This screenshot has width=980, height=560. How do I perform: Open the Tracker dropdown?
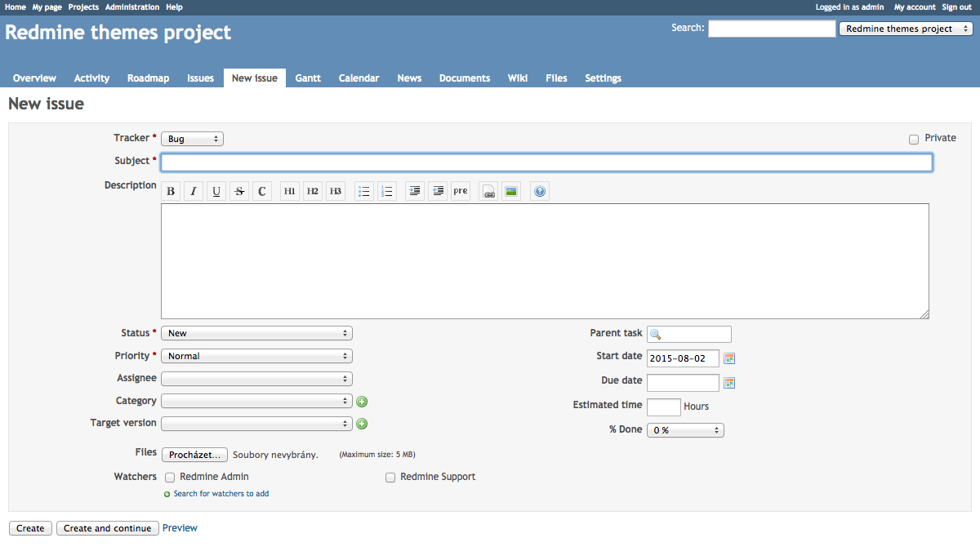[x=192, y=140]
